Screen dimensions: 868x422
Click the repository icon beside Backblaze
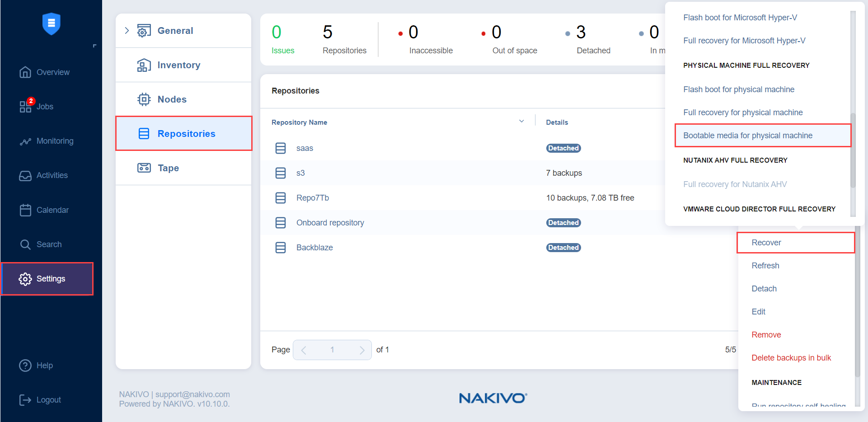[281, 248]
